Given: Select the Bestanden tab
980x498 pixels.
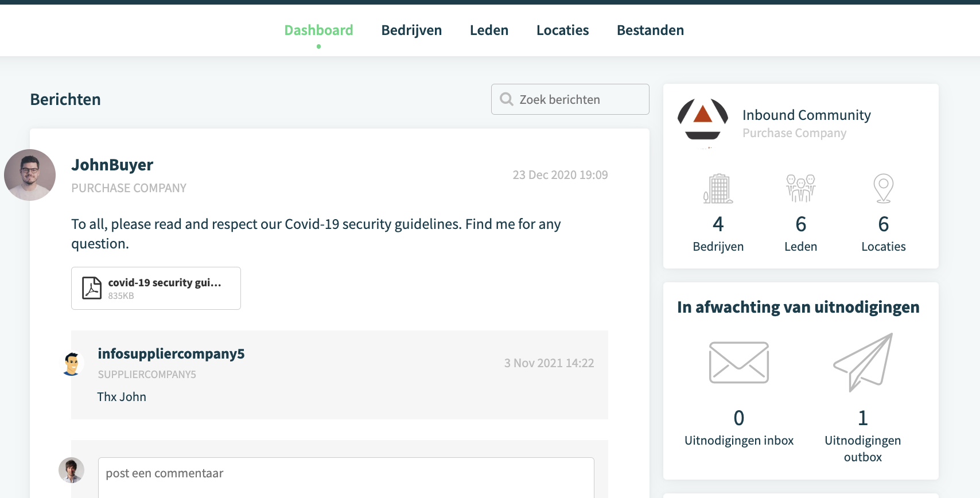Looking at the screenshot, I should click(650, 30).
